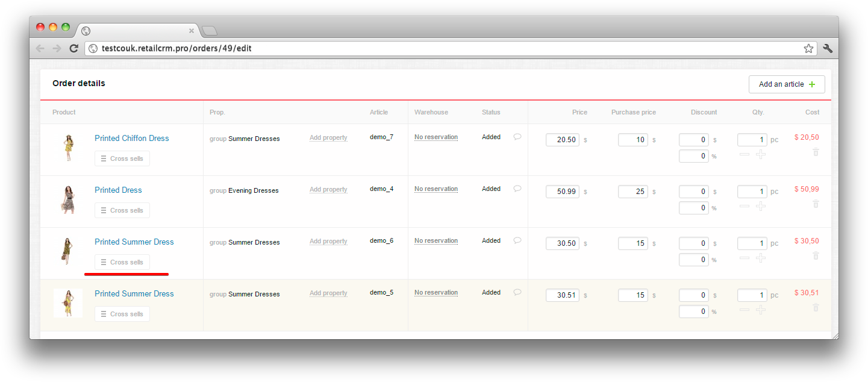This screenshot has width=868, height=382.
Task: Click the price field showing 30.51
Action: click(x=563, y=295)
